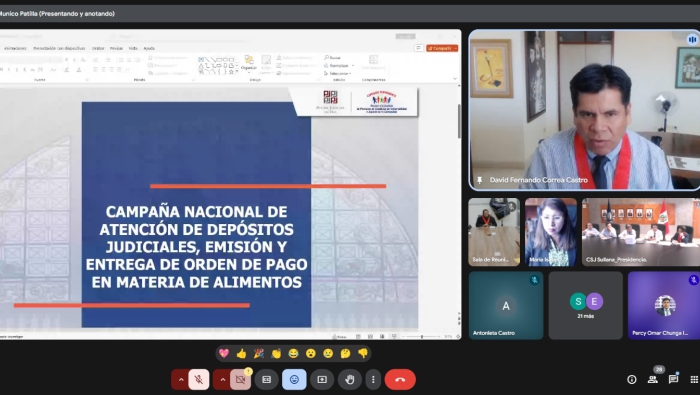
Task: Select the Sala de Reuni... participant tile
Action: tap(494, 232)
